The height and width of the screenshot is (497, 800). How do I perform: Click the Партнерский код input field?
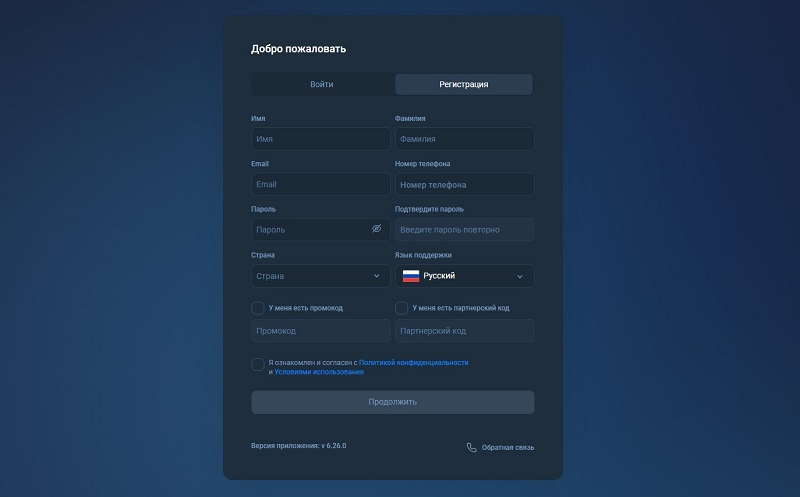tap(465, 331)
